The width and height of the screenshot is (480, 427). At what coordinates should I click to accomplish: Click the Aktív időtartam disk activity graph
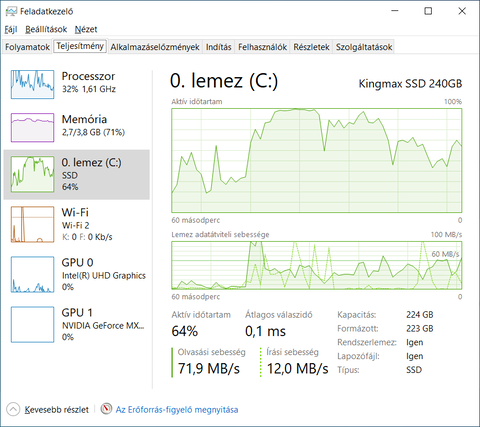tap(317, 160)
